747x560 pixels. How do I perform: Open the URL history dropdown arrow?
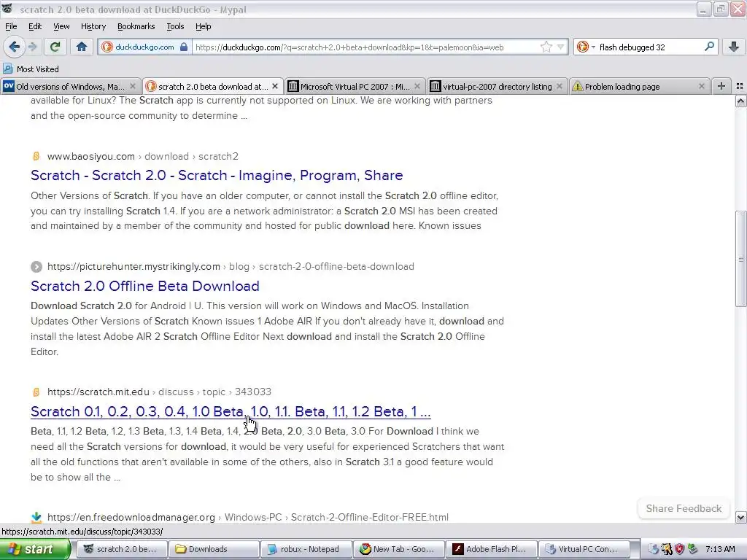(x=561, y=47)
